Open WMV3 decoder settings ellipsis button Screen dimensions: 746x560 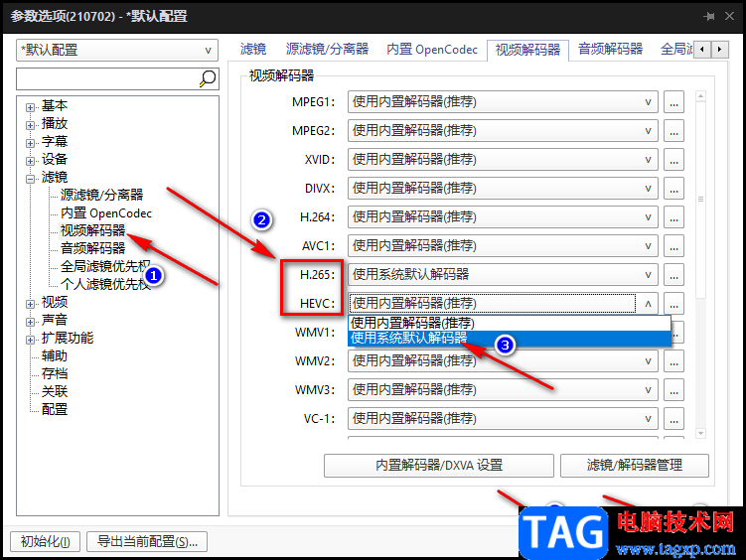pyautogui.click(x=673, y=390)
